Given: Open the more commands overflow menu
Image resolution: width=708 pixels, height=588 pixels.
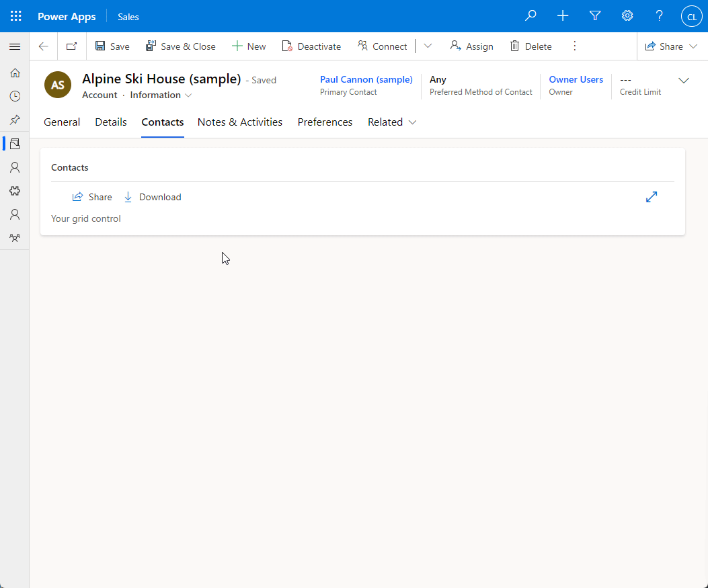Looking at the screenshot, I should tap(574, 46).
